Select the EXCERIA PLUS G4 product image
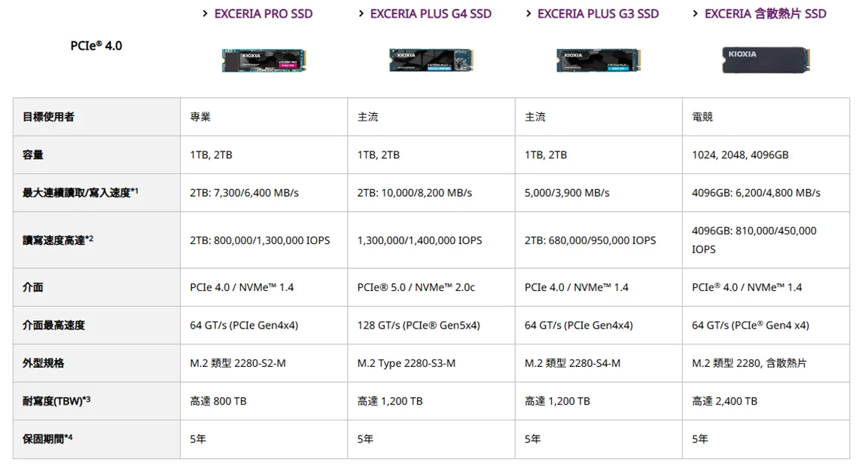This screenshot has height=474, width=868. coord(431,60)
